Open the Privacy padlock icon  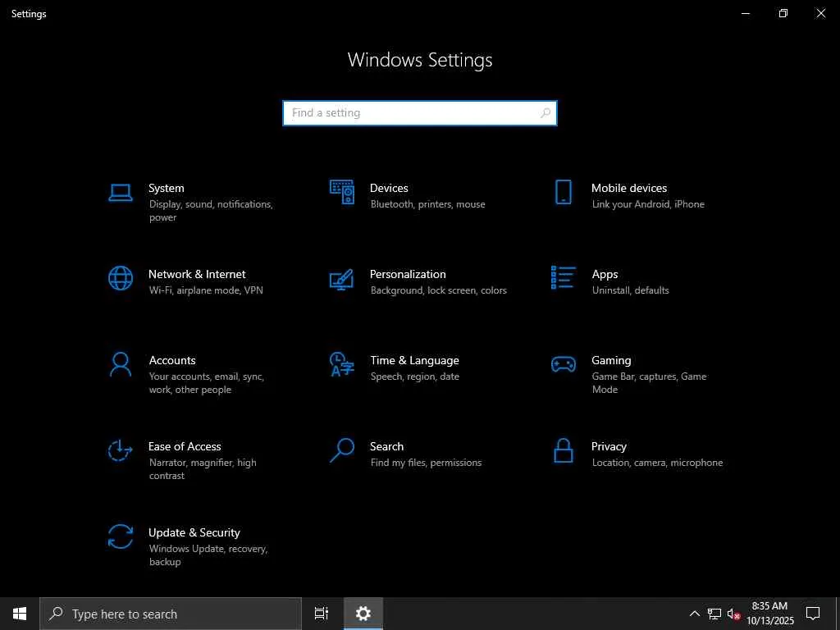(x=563, y=450)
